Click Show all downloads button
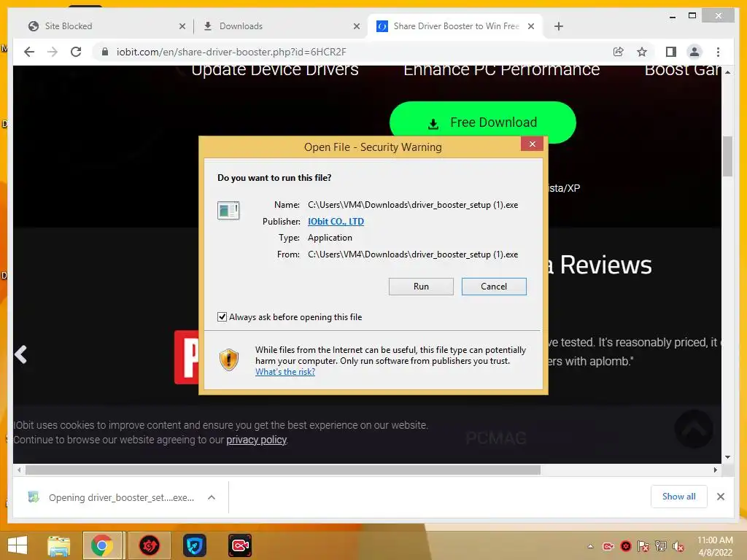Viewport: 747px width, 560px height. click(679, 497)
